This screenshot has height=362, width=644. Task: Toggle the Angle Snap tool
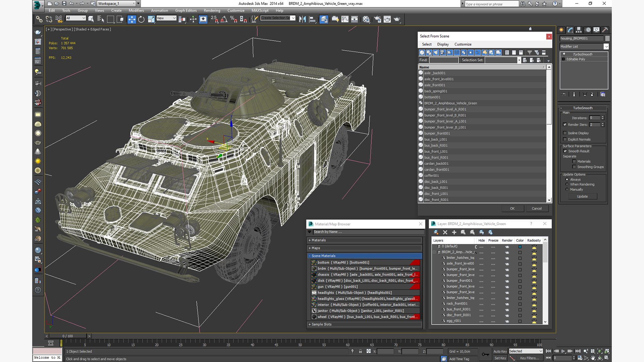[x=224, y=19]
